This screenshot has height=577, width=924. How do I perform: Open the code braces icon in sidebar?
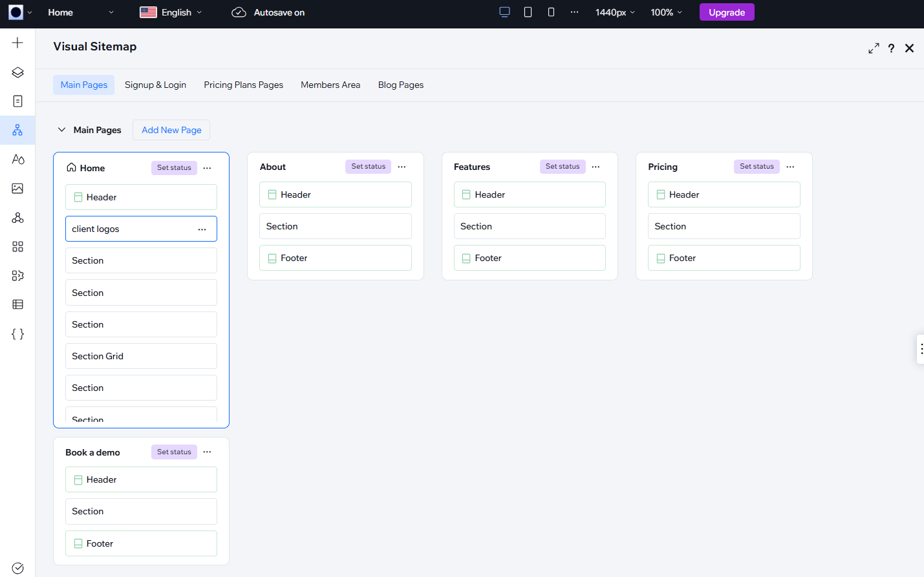(x=17, y=334)
